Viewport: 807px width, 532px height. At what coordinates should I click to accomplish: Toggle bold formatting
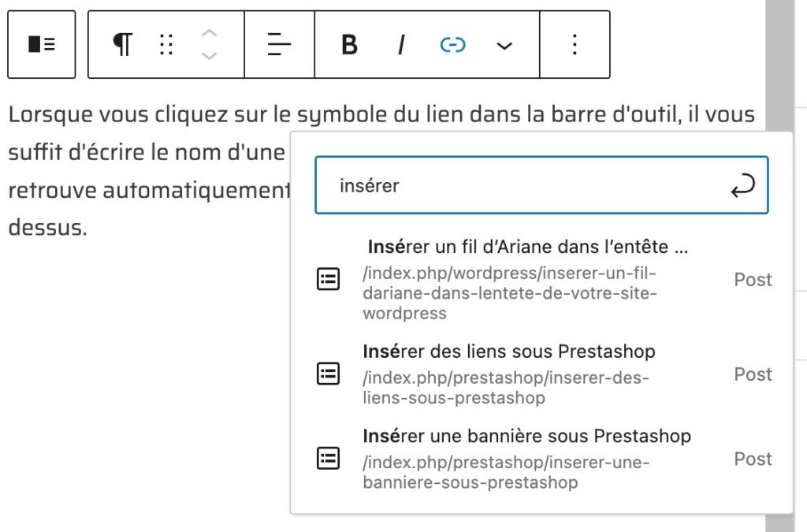click(349, 45)
